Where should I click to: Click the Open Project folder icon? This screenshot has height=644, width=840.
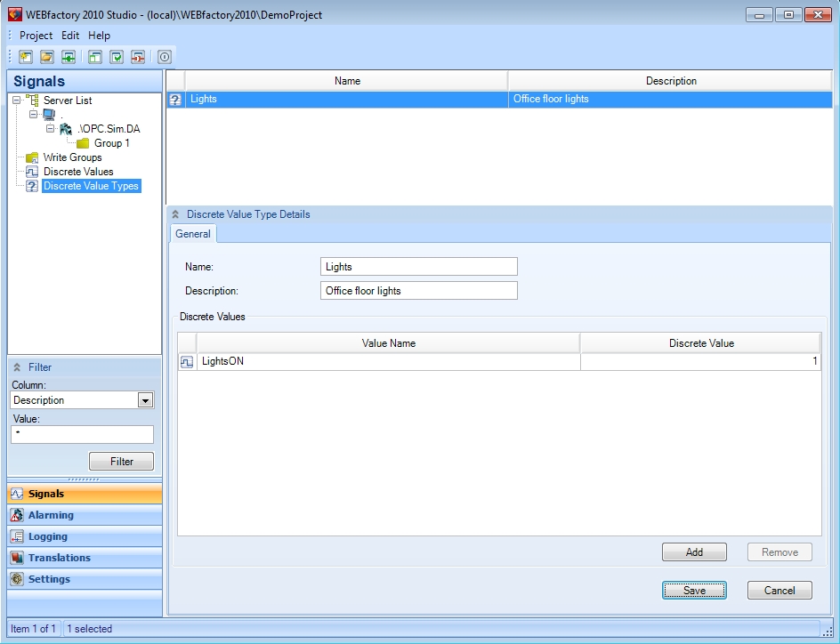point(47,57)
